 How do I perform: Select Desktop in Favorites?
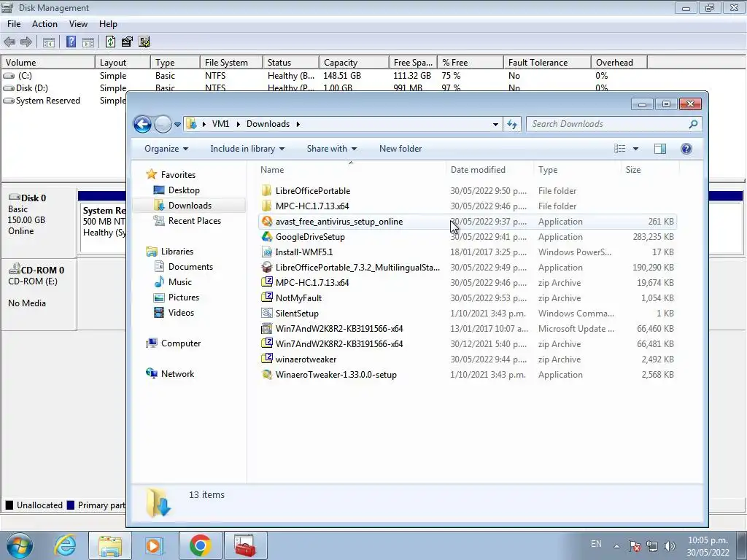click(x=183, y=190)
